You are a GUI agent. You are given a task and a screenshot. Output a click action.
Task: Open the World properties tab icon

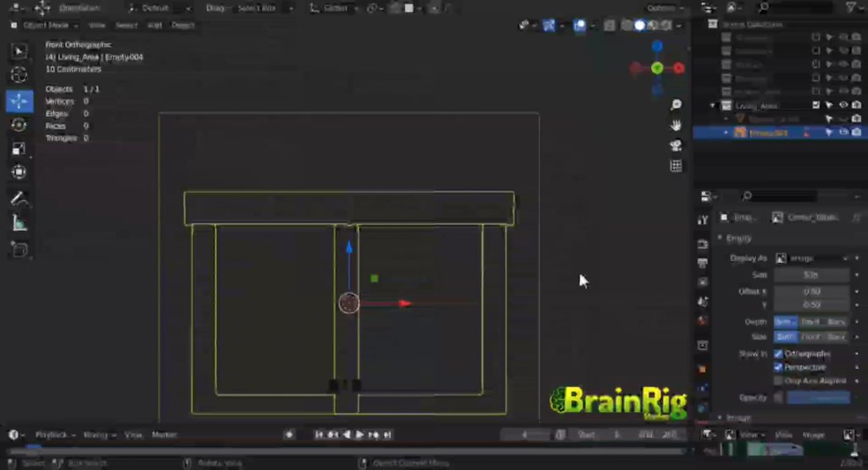tap(703, 321)
